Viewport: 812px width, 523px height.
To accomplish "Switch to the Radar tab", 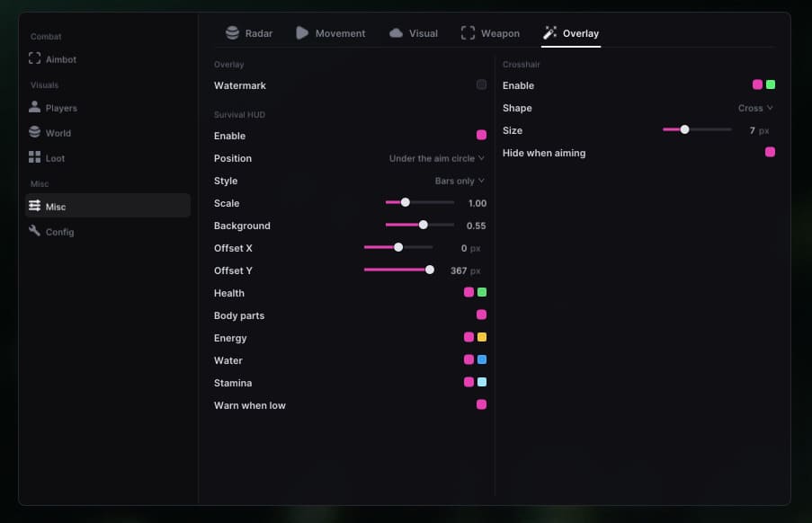I will [x=249, y=33].
